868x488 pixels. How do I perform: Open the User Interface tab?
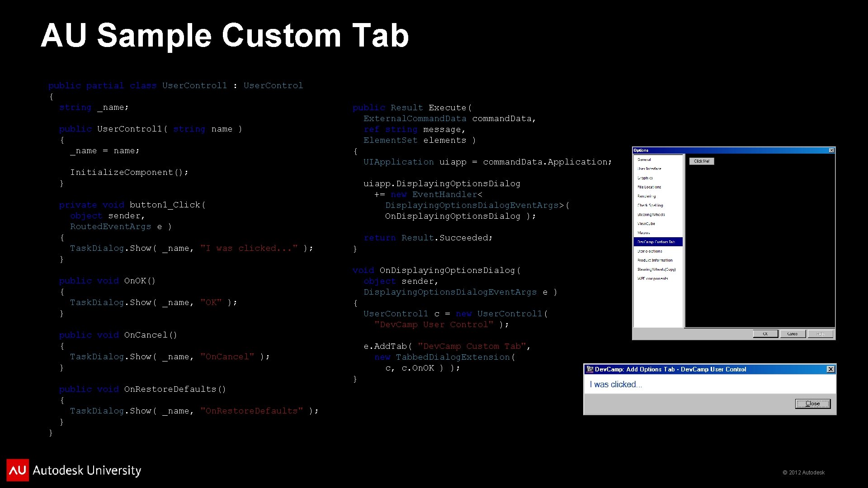649,169
